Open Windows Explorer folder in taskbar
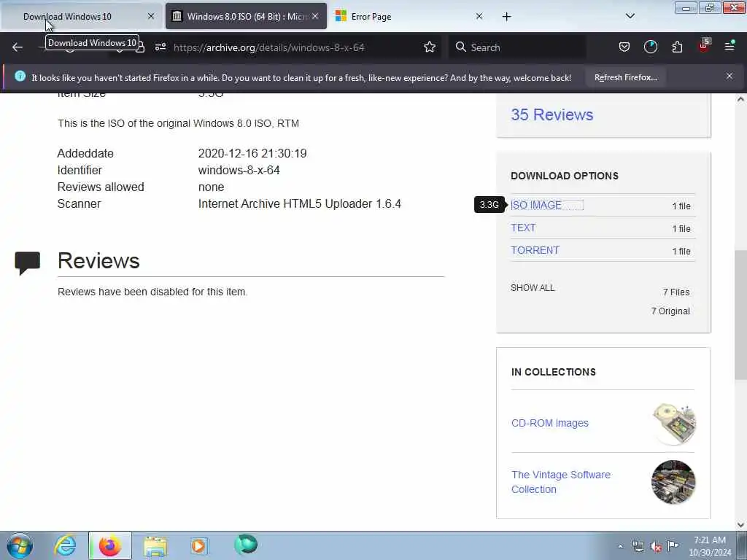 pos(155,546)
